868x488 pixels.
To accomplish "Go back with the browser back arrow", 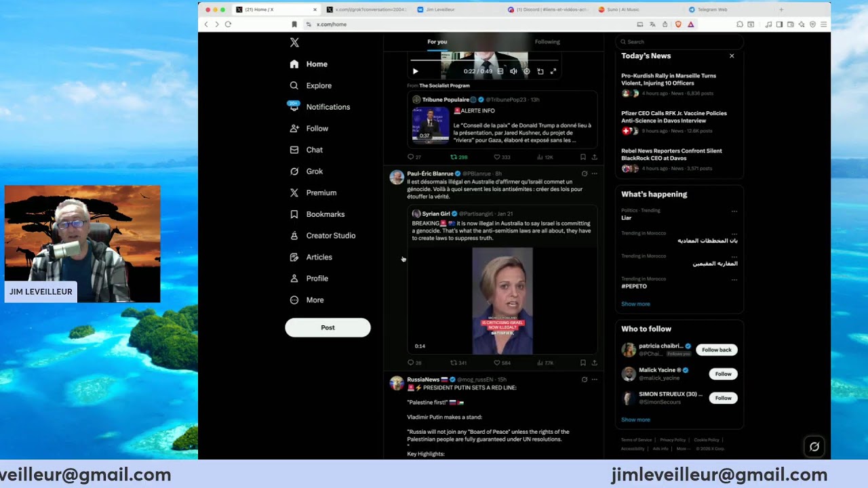I will (x=206, y=24).
